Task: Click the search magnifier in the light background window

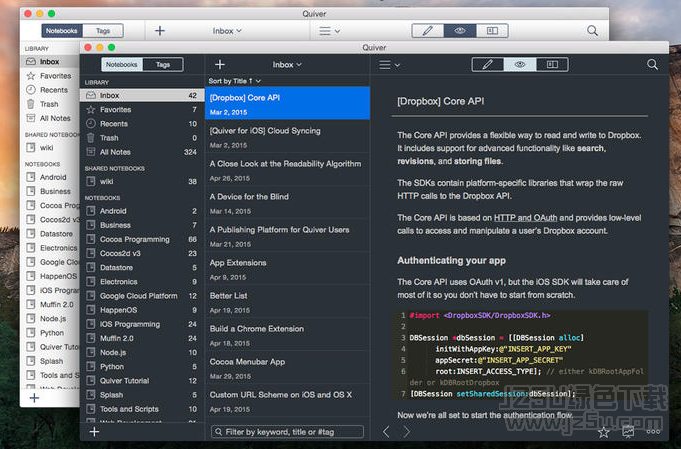Action: coord(593,31)
